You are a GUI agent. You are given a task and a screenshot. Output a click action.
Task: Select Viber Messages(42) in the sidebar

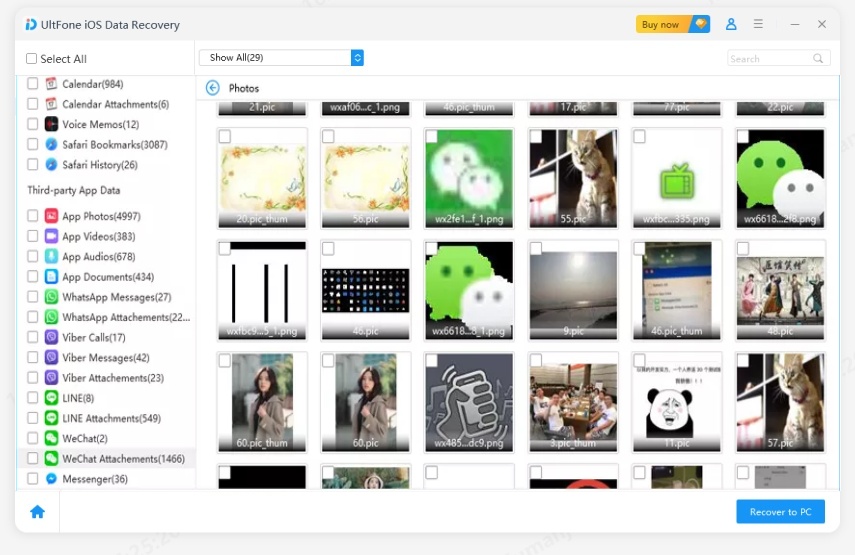point(105,358)
